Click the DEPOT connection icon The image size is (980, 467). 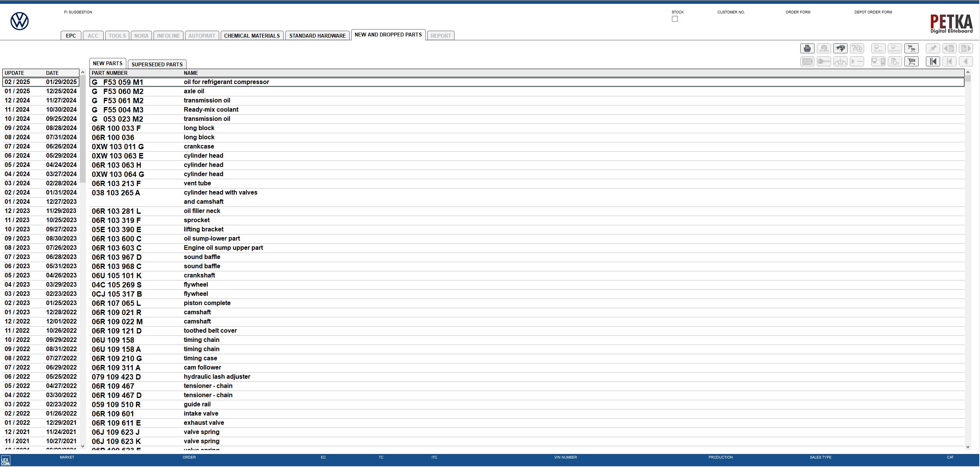pyautogui.click(x=895, y=48)
